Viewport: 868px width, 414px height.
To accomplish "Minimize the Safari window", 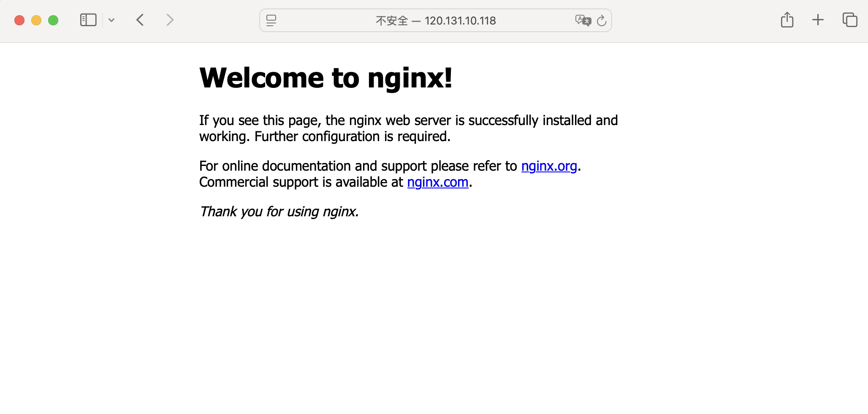I will coord(36,20).
